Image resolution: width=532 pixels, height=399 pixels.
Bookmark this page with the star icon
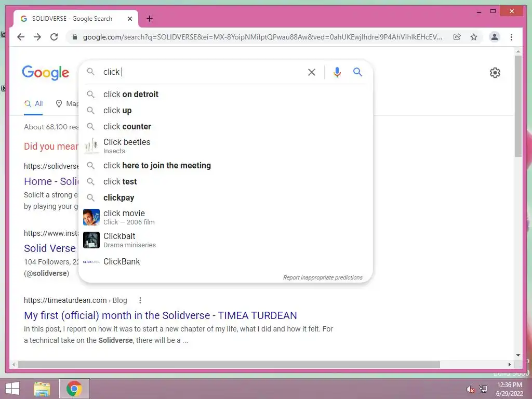[474, 37]
